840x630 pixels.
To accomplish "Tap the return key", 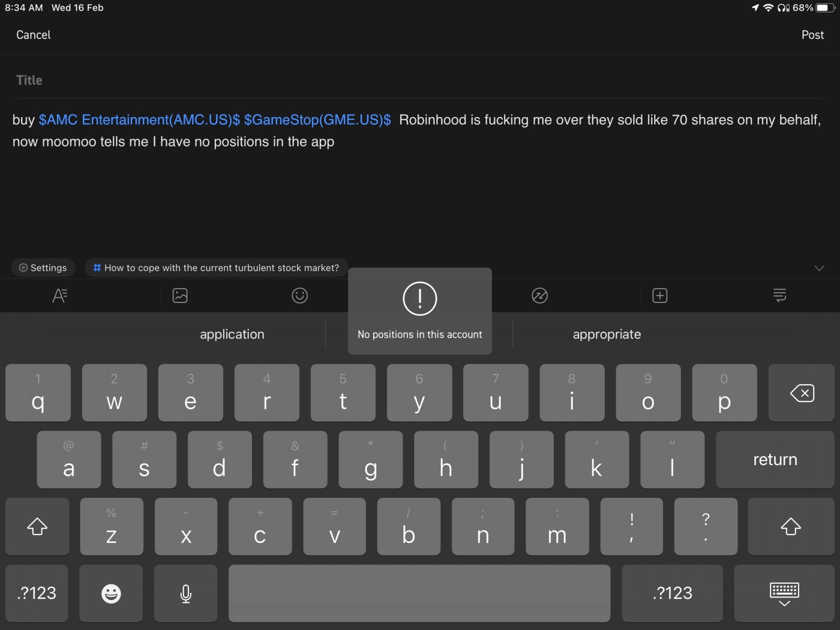I will coord(775,459).
